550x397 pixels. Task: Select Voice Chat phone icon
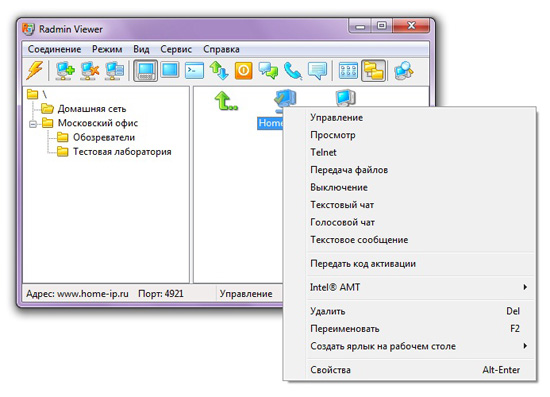tap(293, 71)
